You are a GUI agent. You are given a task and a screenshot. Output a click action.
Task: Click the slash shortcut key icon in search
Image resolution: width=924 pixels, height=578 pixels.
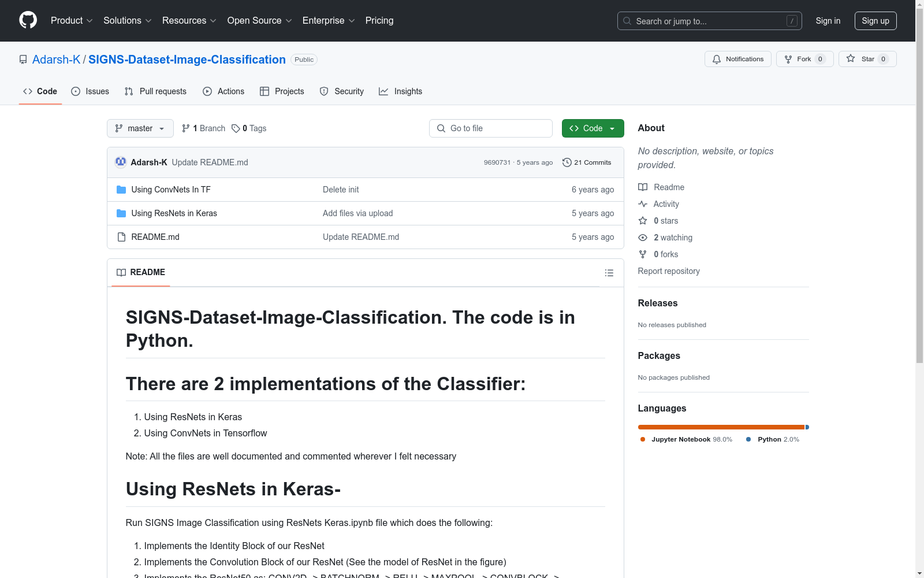pos(792,21)
